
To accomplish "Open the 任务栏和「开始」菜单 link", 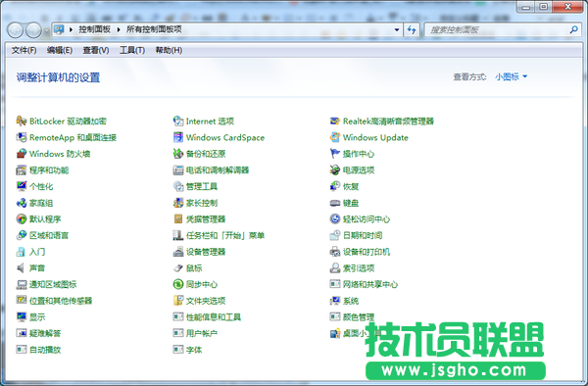I will click(225, 235).
